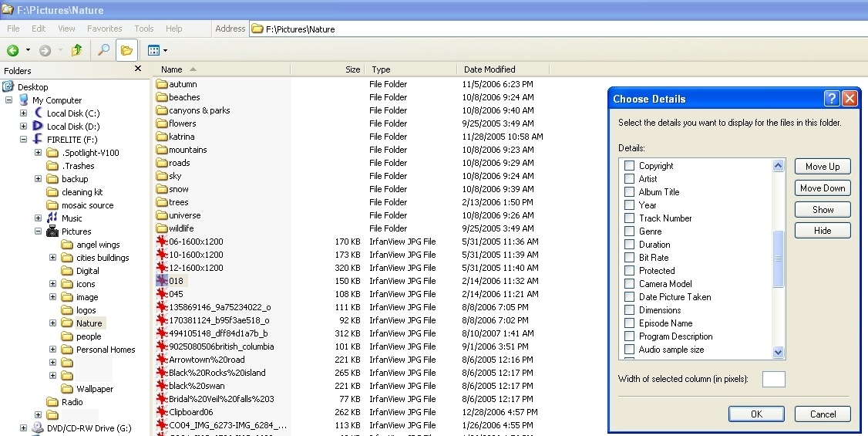Open the Favorites menu
The image size is (868, 436).
(105, 29)
